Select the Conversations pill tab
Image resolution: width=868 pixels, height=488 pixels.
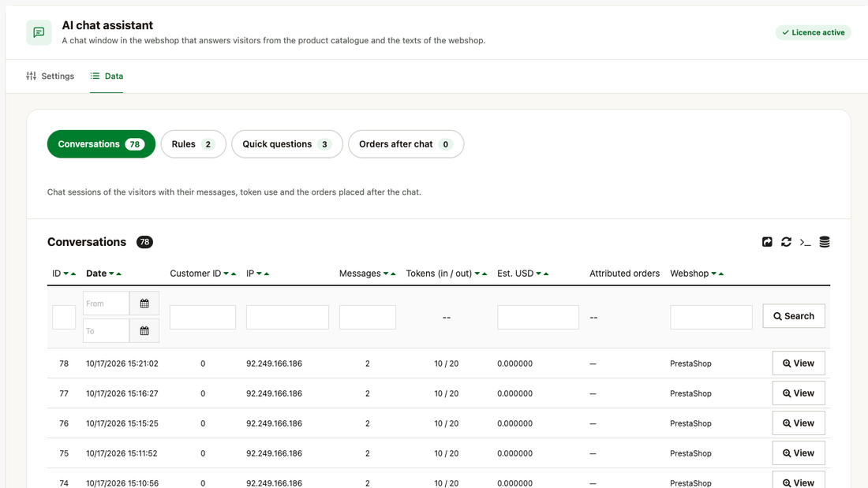click(x=101, y=143)
